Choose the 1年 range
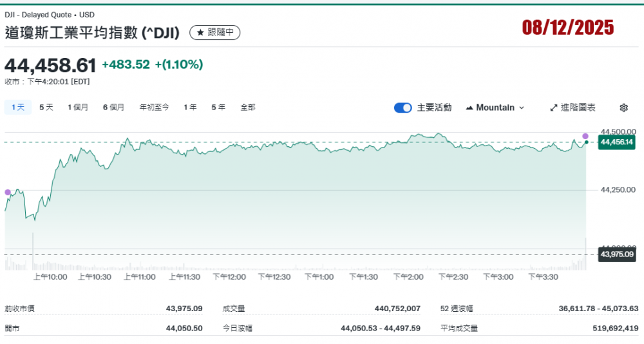644x344 pixels. point(190,108)
